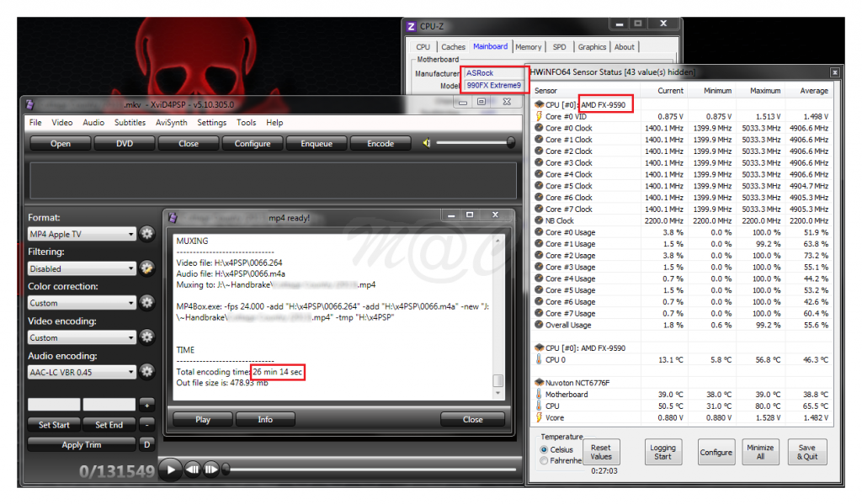Open the Settings menu
Image resolution: width=862 pixels, height=504 pixels.
pos(211,123)
